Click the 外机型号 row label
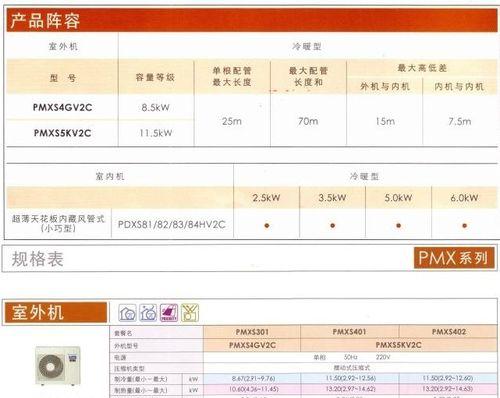 [x=126, y=346]
